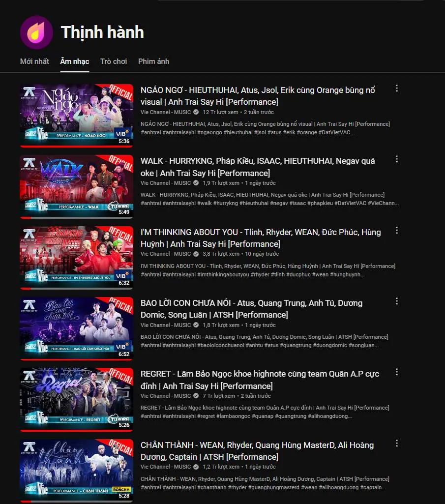This screenshot has height=504, width=445.
Task: Select the Âm nhạc tab
Action: [x=75, y=61]
